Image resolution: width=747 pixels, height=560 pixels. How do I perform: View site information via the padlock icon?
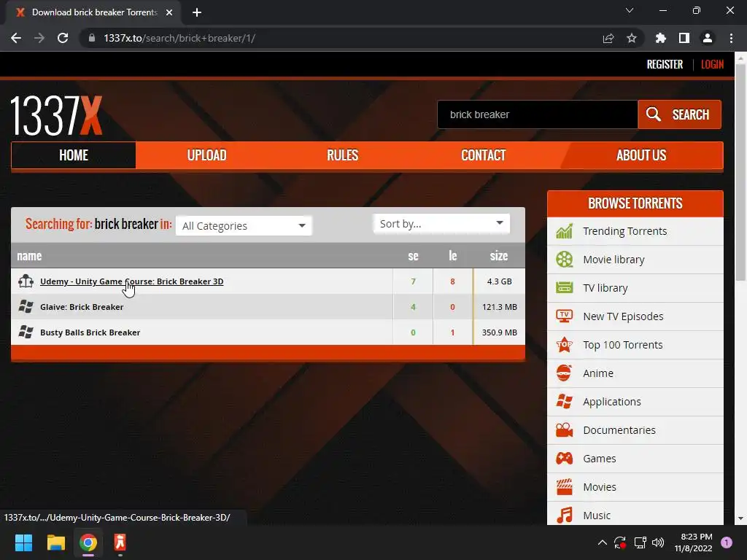92,38
